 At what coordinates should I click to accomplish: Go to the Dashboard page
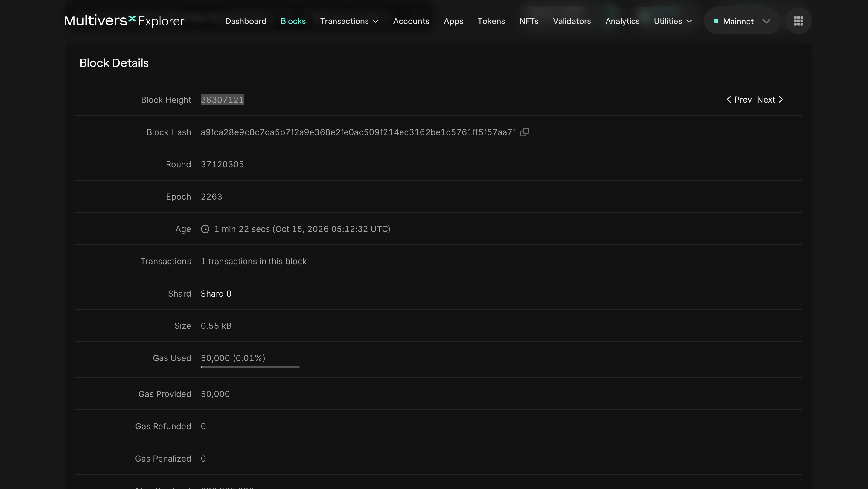coord(246,21)
